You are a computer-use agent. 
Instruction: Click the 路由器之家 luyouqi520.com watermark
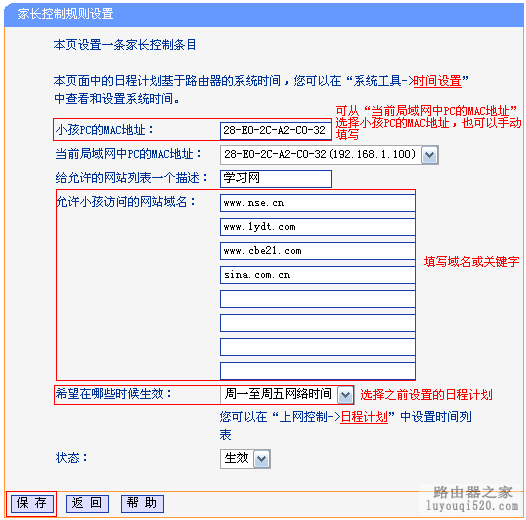tap(472, 499)
